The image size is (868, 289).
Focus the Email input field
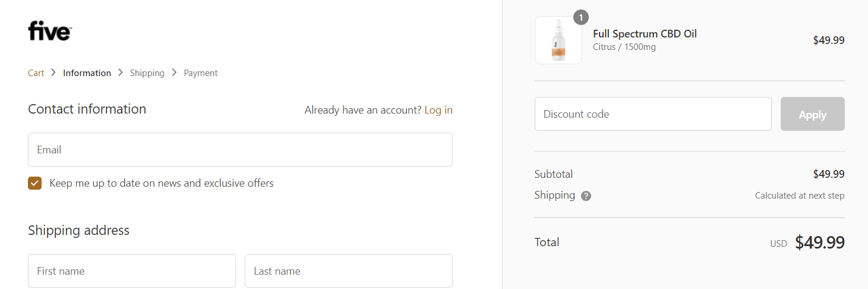[x=240, y=150]
